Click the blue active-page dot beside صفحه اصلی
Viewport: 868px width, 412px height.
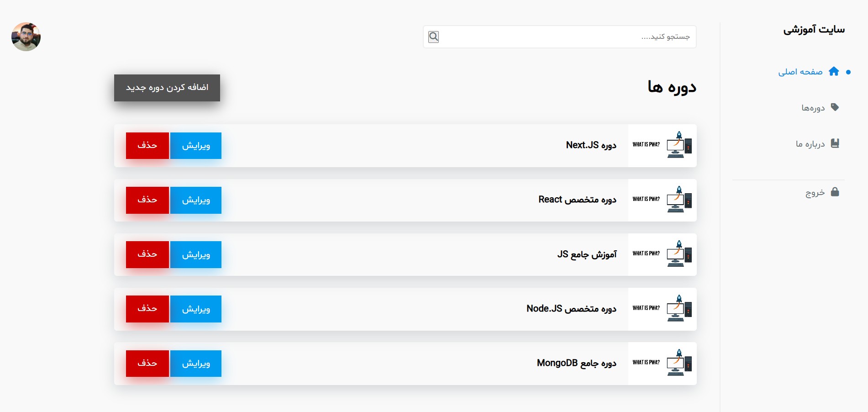(x=848, y=71)
